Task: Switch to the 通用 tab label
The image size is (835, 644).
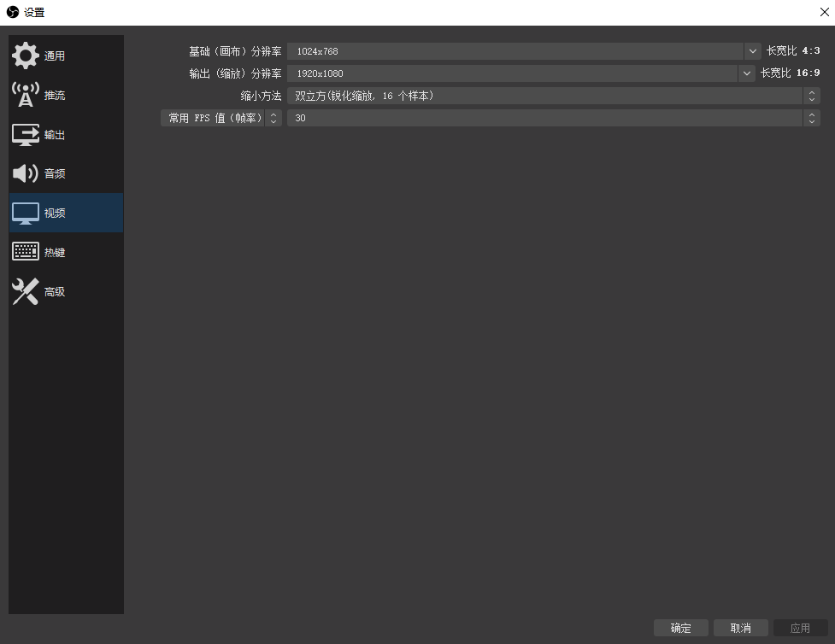Action: click(x=55, y=56)
